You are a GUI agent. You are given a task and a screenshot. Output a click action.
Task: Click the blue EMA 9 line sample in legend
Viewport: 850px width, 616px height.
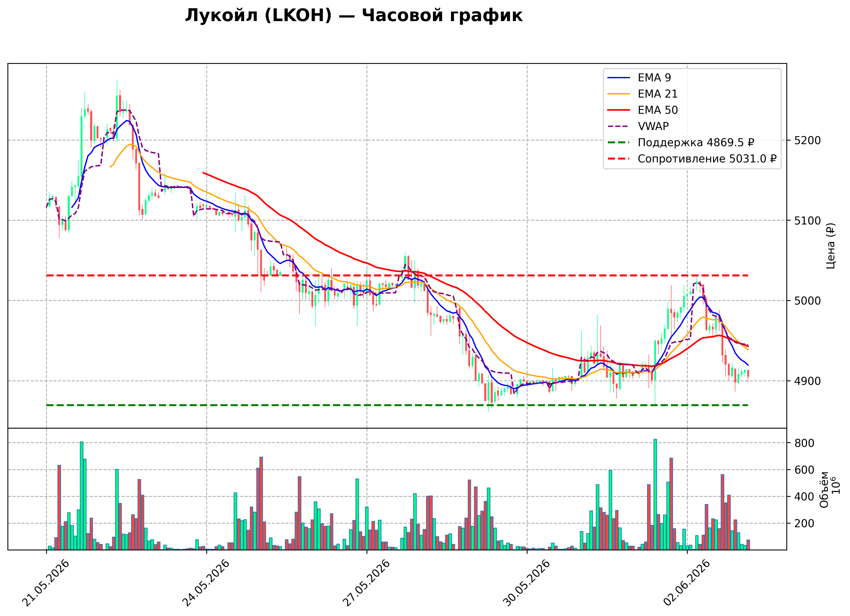pyautogui.click(x=619, y=77)
